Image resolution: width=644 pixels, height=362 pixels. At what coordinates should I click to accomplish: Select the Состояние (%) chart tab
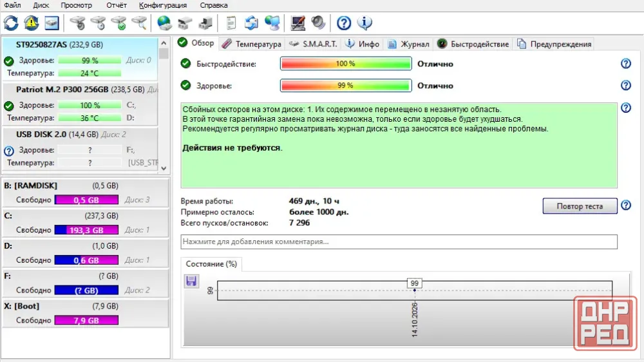coord(211,264)
